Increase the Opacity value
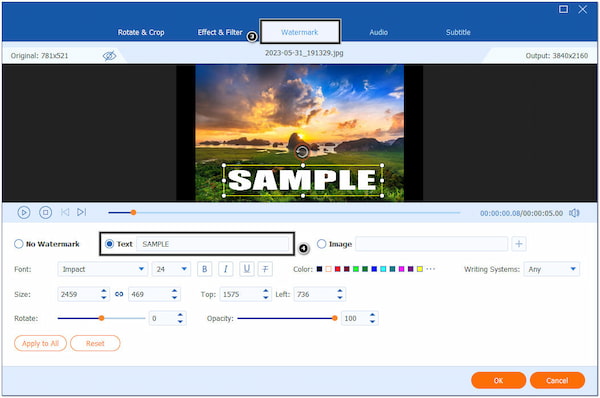The height and width of the screenshot is (398, 600). coord(372,315)
